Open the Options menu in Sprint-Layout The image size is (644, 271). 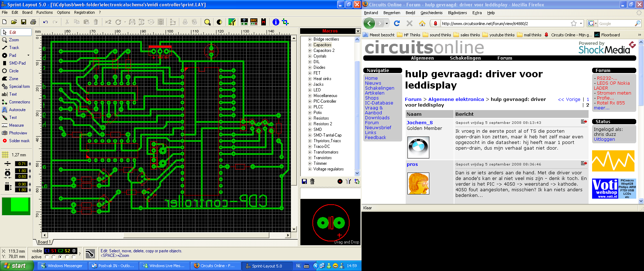(x=64, y=12)
